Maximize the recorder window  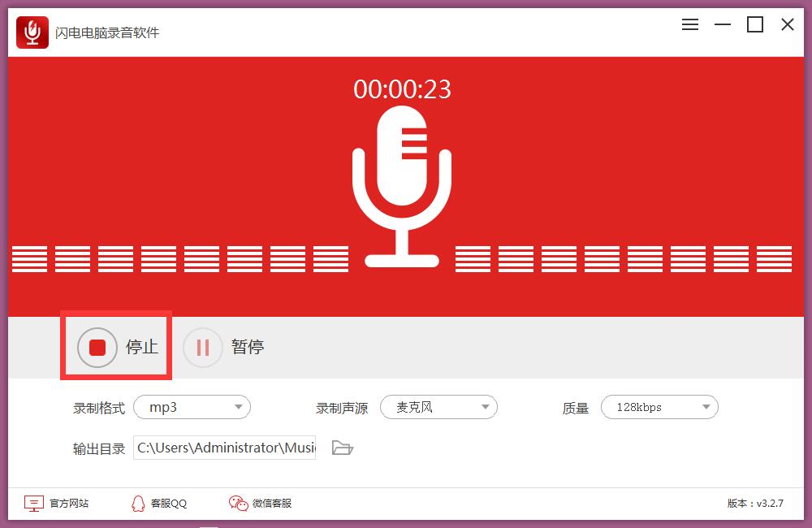click(755, 24)
